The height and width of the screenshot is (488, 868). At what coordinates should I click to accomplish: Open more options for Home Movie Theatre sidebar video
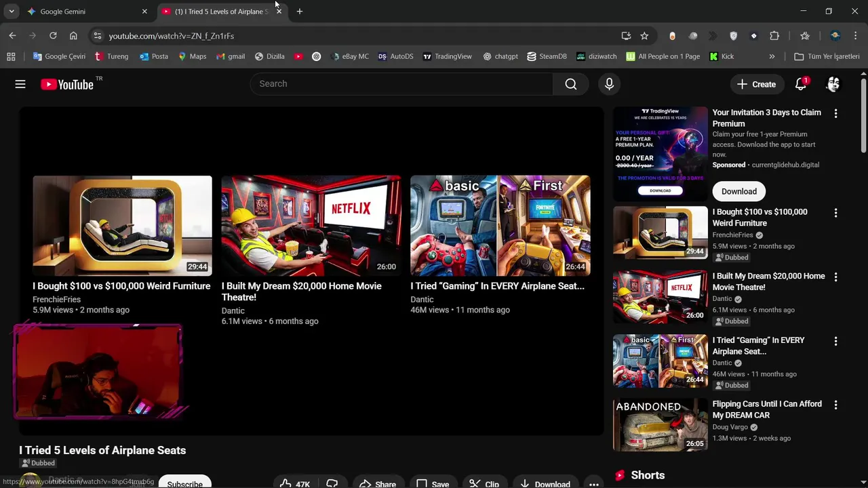pos(835,277)
